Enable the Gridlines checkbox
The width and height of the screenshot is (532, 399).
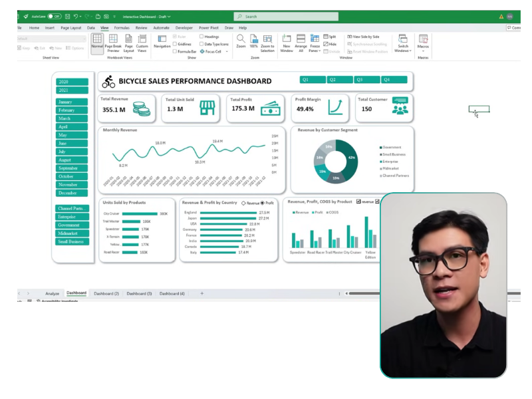click(175, 44)
